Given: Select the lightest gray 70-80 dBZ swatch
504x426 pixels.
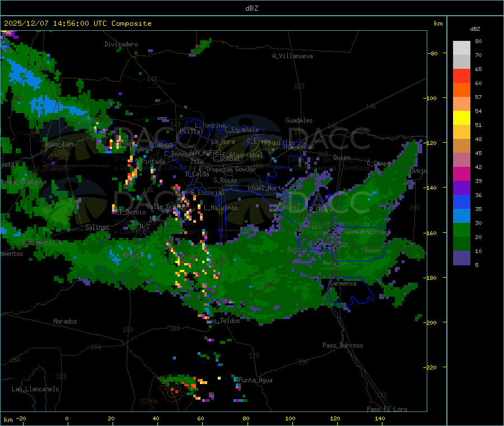Looking at the screenshot, I should tap(461, 48).
